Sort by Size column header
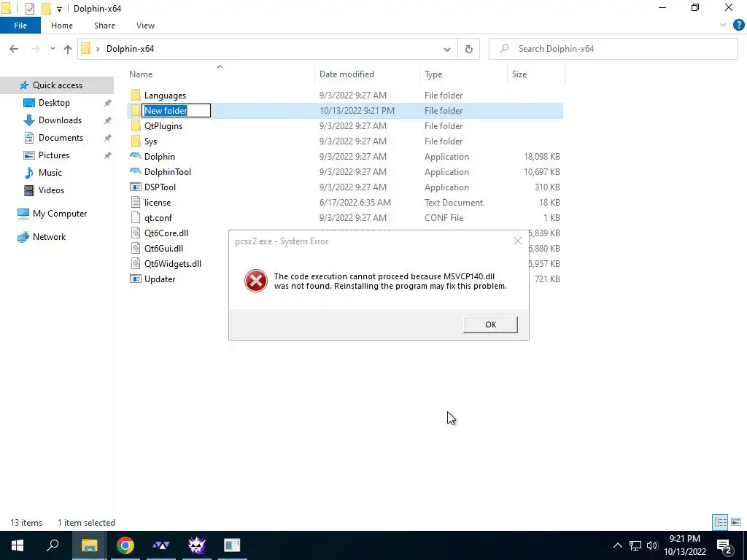The height and width of the screenshot is (560, 747). coord(536,74)
